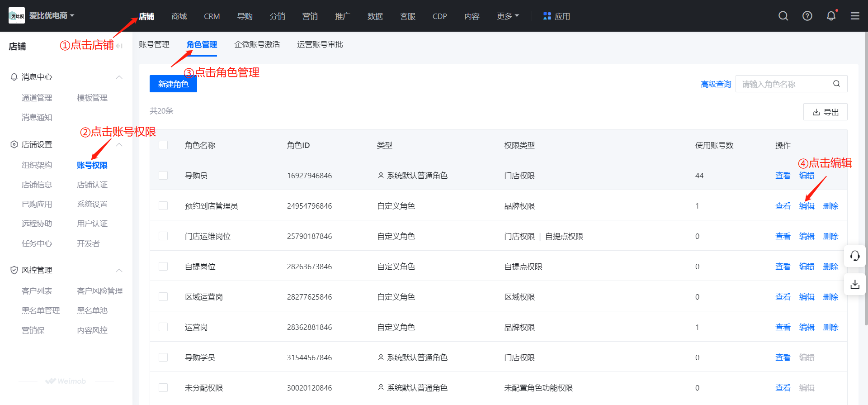Click the floating download icon button
The image size is (868, 405).
pyautogui.click(x=855, y=284)
